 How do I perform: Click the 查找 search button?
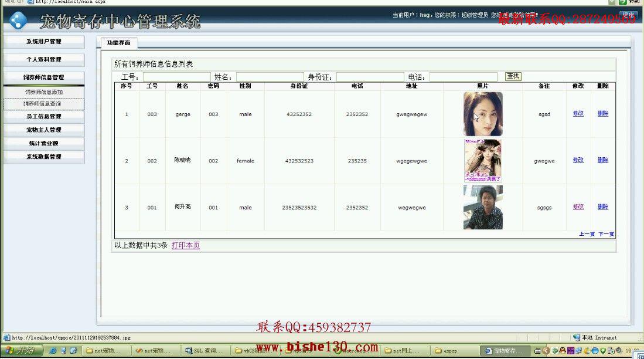tap(513, 76)
